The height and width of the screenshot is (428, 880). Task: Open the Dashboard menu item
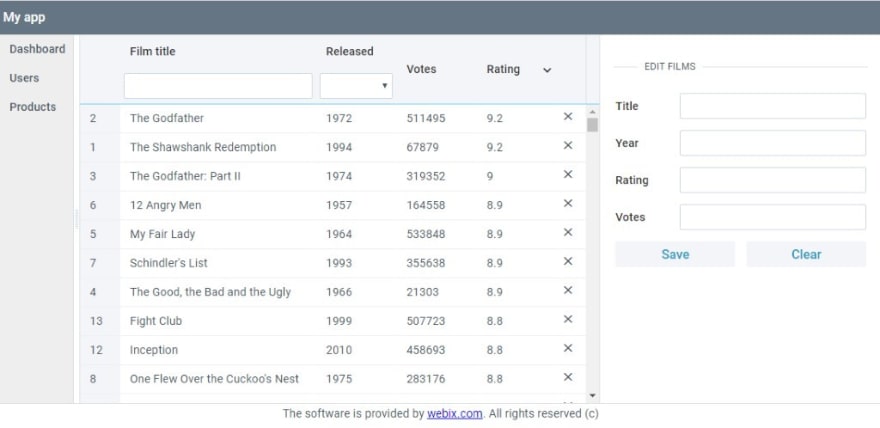[x=37, y=49]
